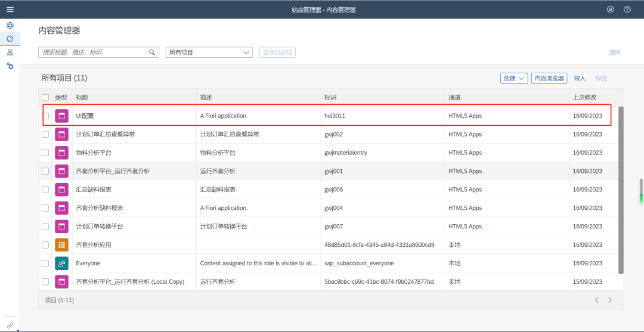Open the 内容浏览器 button
Screen dimensions: 644x332
coord(549,79)
